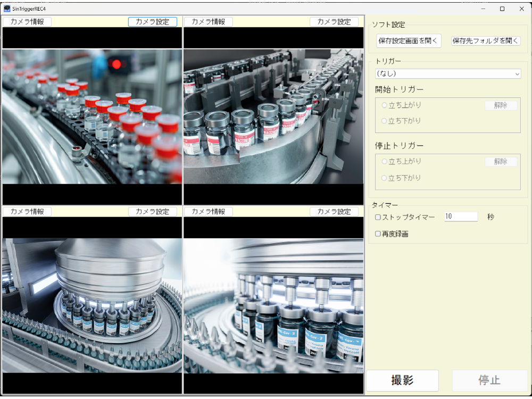
Task: Open カメラ情報 for the top-right camera
Action: tap(208, 22)
